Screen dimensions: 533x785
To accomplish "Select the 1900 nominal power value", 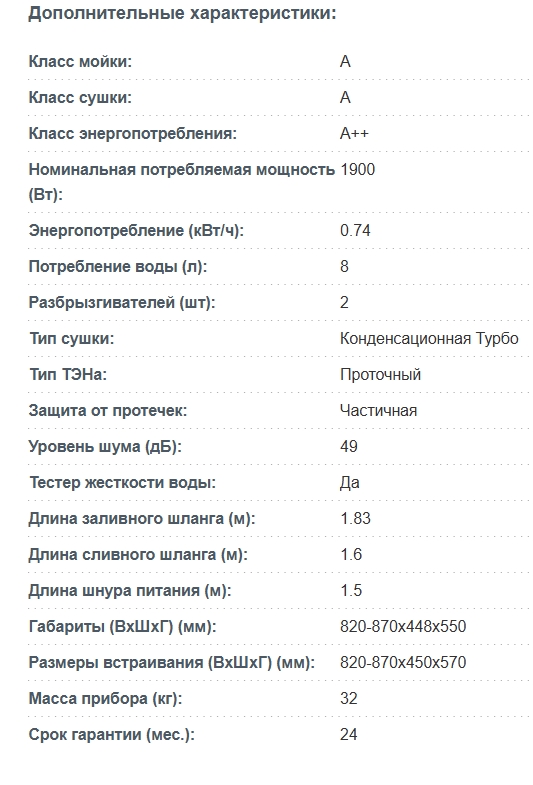I will pyautogui.click(x=357, y=170).
